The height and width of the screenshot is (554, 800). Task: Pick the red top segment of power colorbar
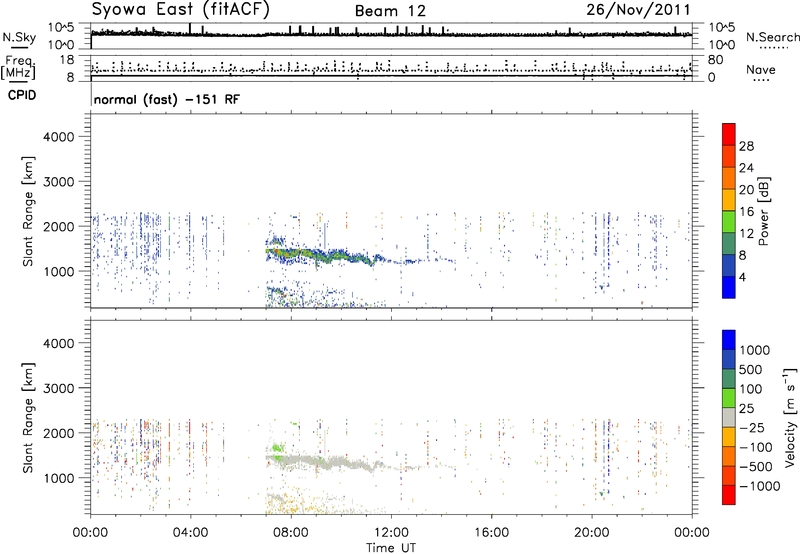729,135
